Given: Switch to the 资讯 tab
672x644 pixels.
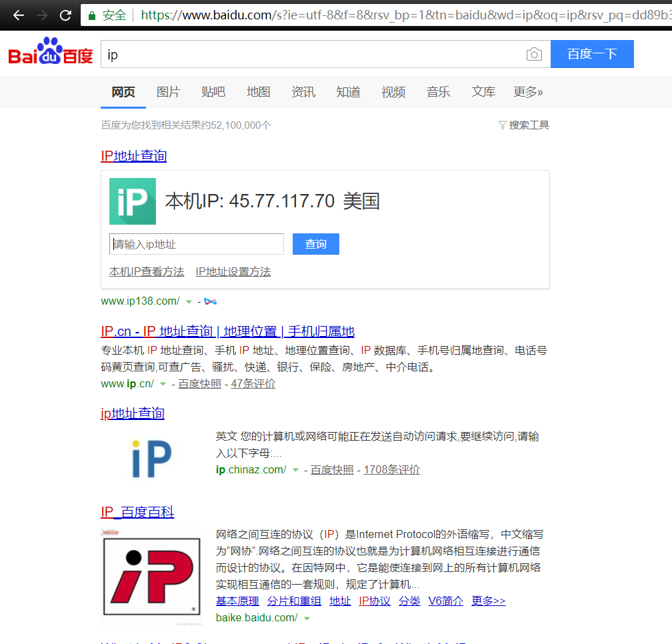Looking at the screenshot, I should [303, 92].
